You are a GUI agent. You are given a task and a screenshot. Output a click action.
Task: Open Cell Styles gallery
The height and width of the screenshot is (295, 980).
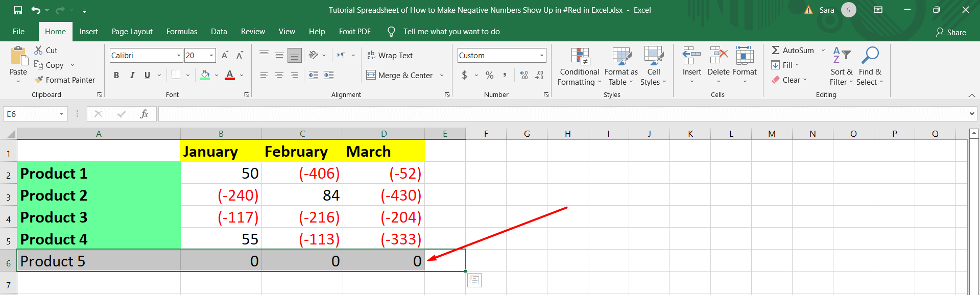pos(653,66)
